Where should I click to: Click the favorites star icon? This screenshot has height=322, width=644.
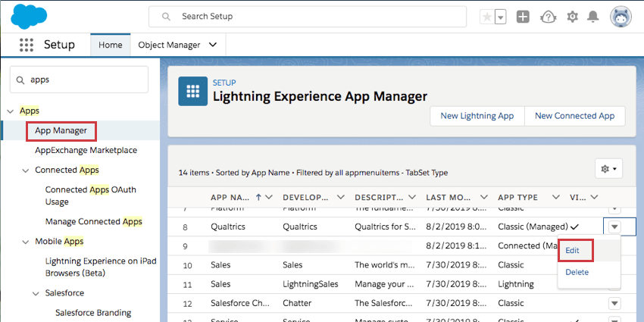point(486,17)
